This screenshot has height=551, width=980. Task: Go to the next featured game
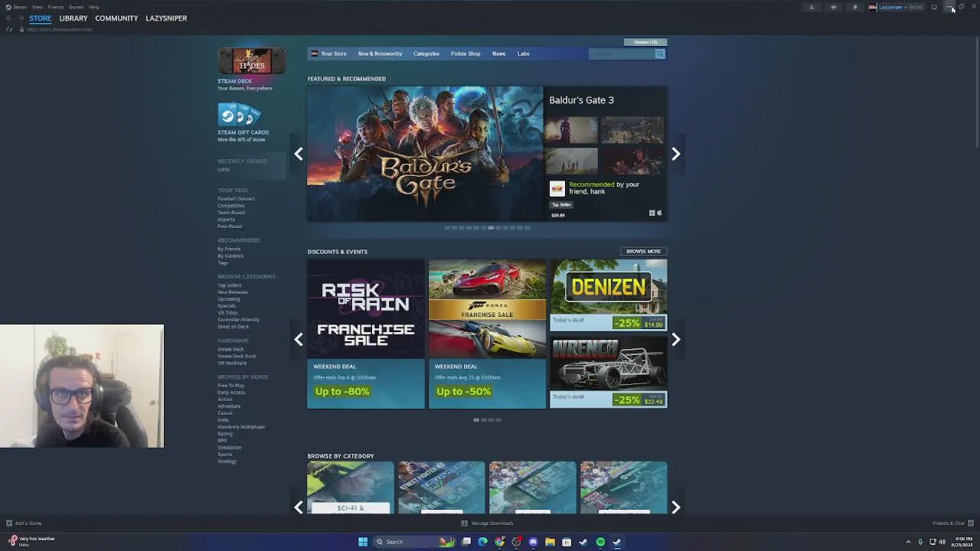pyautogui.click(x=675, y=154)
